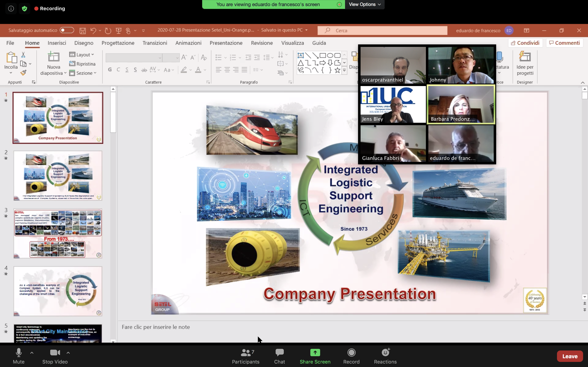Open View Options dropdown
The image size is (588, 367).
[364, 4]
